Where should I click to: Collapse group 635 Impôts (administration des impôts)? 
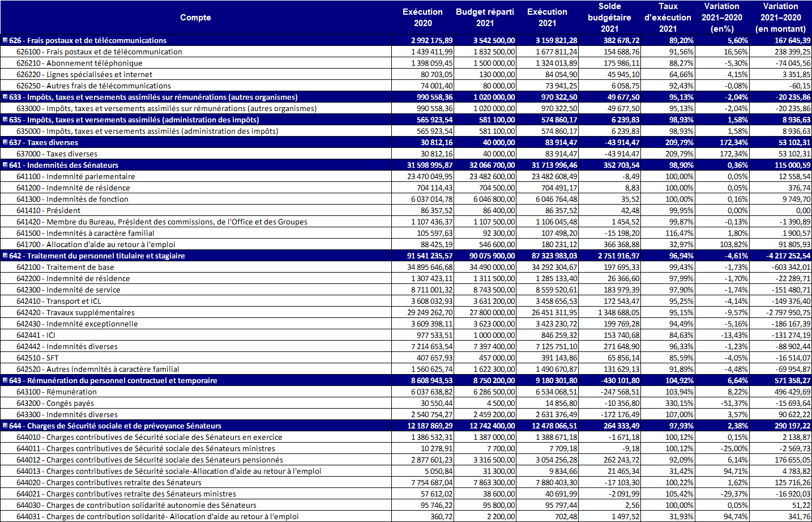(5, 120)
